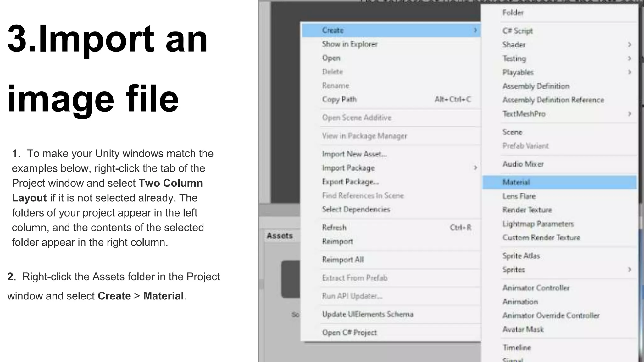Create an Audio Mixer asset
The width and height of the screenshot is (644, 362).
(x=560, y=164)
